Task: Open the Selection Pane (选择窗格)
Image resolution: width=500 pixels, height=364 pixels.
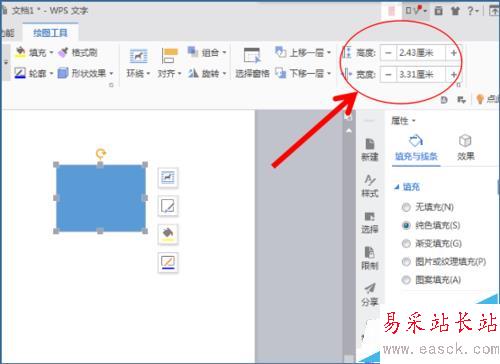Action: tap(252, 63)
